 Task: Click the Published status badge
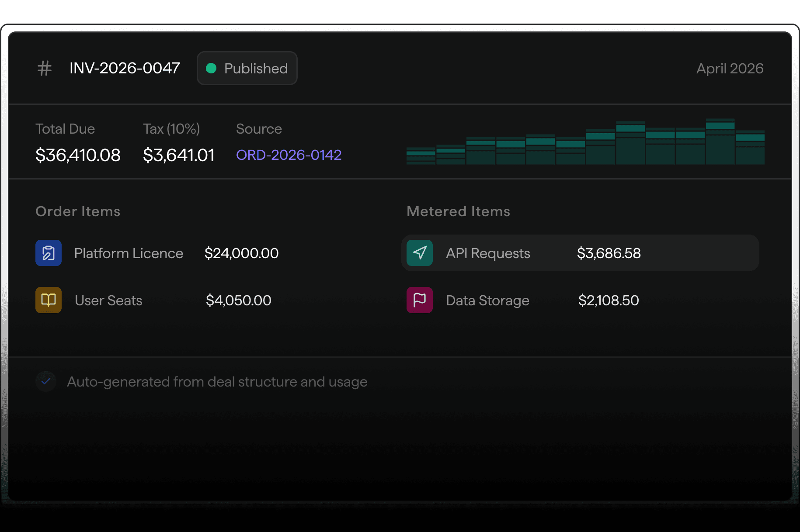pos(247,68)
